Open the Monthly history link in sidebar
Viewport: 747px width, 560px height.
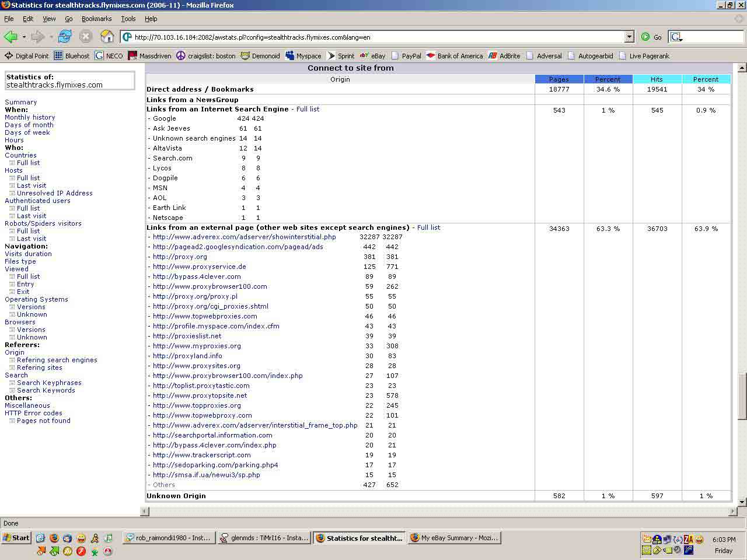tap(30, 117)
